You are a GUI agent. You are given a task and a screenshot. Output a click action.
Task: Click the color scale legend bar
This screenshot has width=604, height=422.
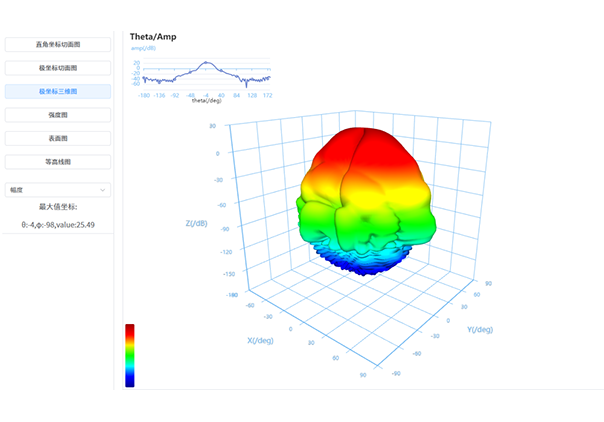pyautogui.click(x=129, y=355)
